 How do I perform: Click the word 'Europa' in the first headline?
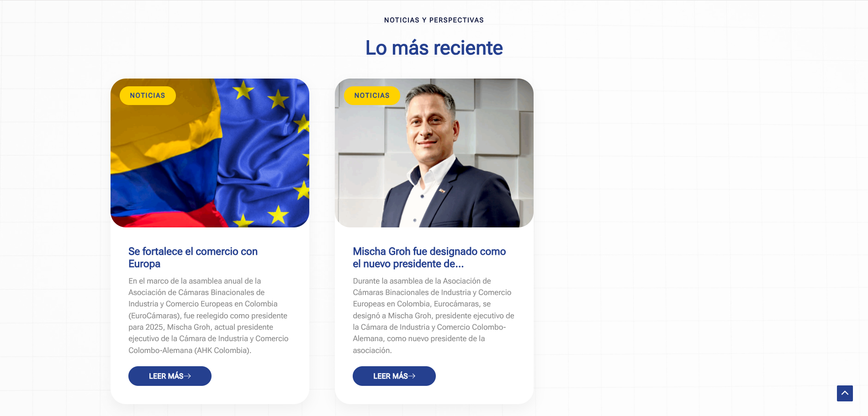click(x=144, y=264)
